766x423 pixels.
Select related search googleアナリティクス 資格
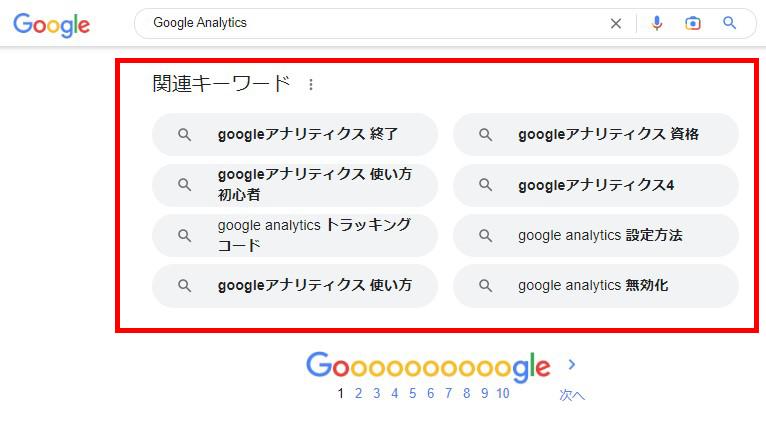(x=596, y=134)
